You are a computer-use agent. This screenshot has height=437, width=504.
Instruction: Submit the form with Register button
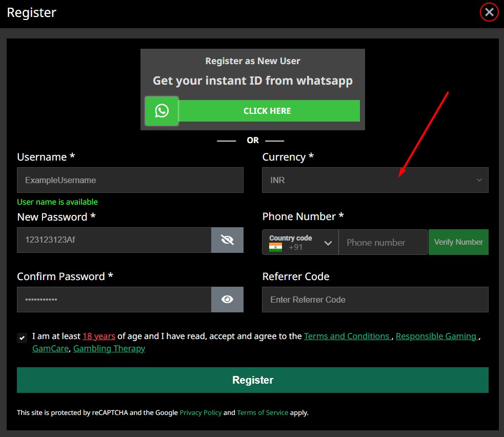[253, 380]
